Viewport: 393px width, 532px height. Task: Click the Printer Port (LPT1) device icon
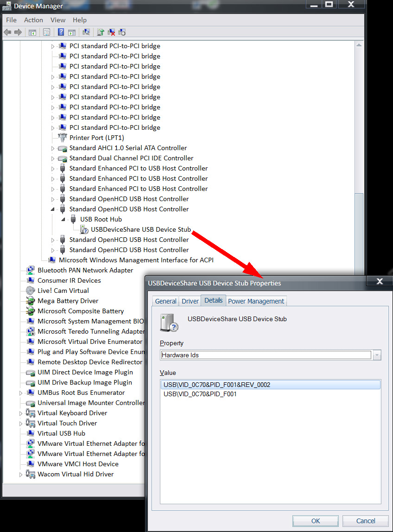(63, 138)
